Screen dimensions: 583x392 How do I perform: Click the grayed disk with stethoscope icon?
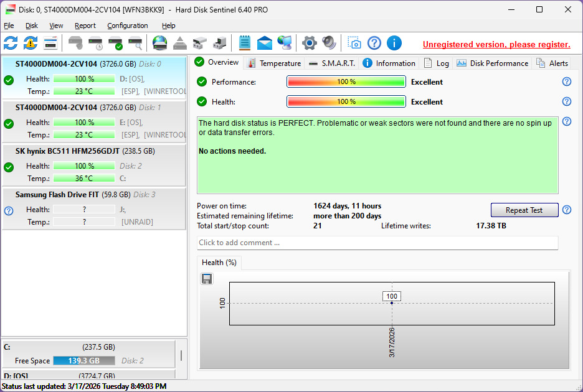[x=75, y=43]
